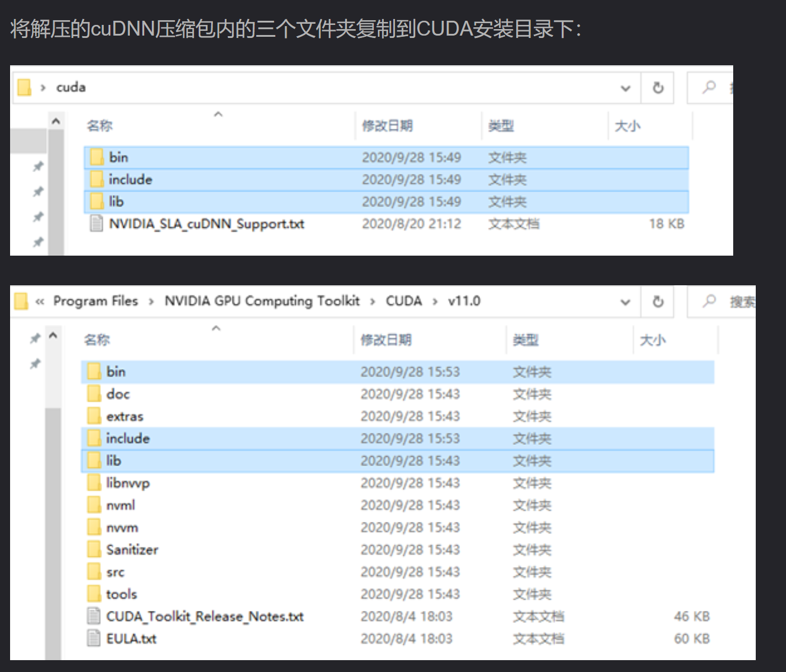Click the 18 KB size cell

pos(666,224)
